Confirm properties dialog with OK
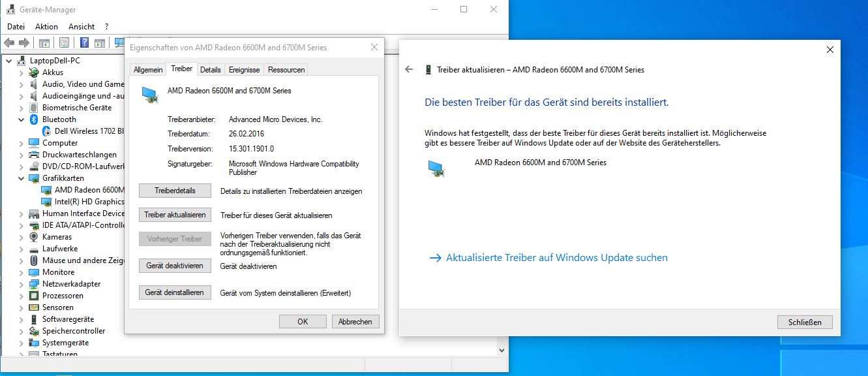 coord(303,321)
